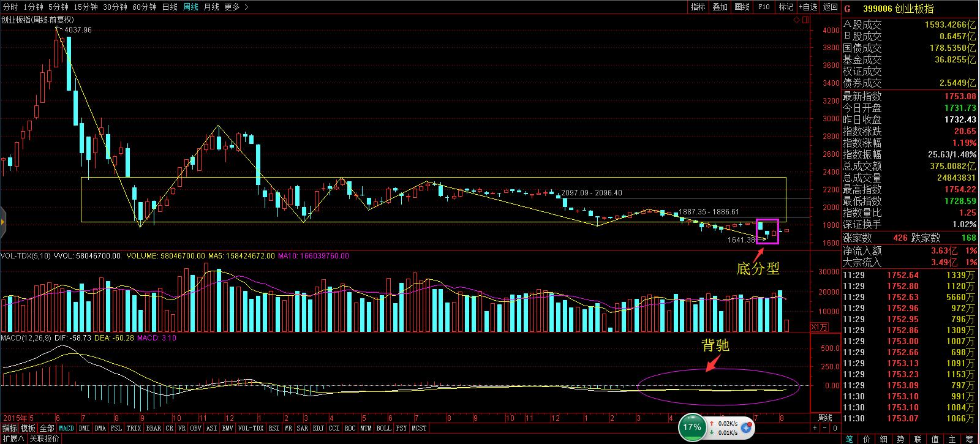Screen dimensions: 980x444
Task: Switch to the 分时 intraday chart
Action: pos(10,7)
